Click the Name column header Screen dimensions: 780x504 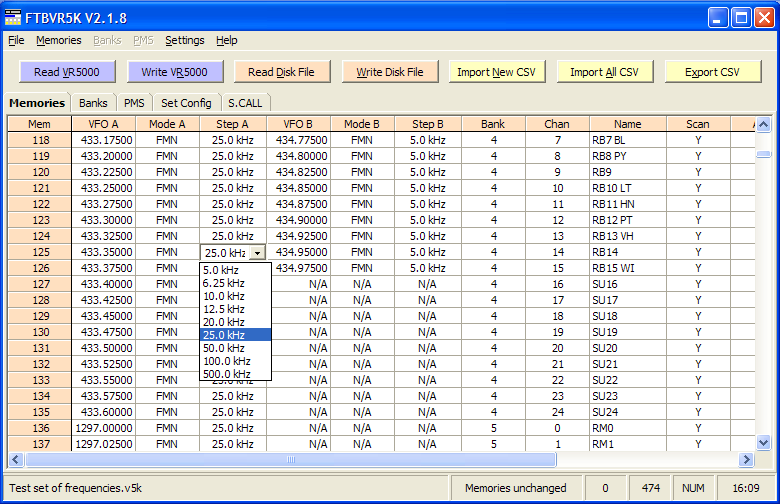(628, 124)
